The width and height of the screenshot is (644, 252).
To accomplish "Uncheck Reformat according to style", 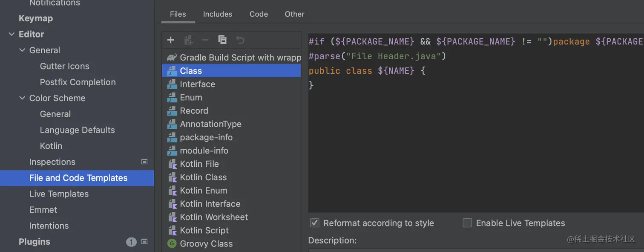I will pos(314,223).
